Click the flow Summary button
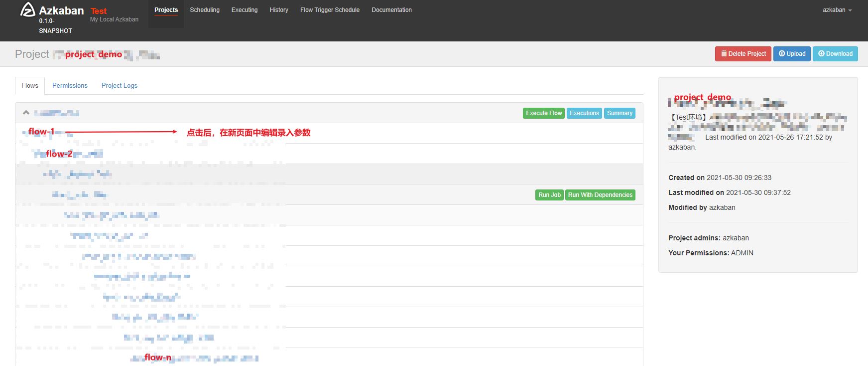The width and height of the screenshot is (868, 366). [x=620, y=113]
